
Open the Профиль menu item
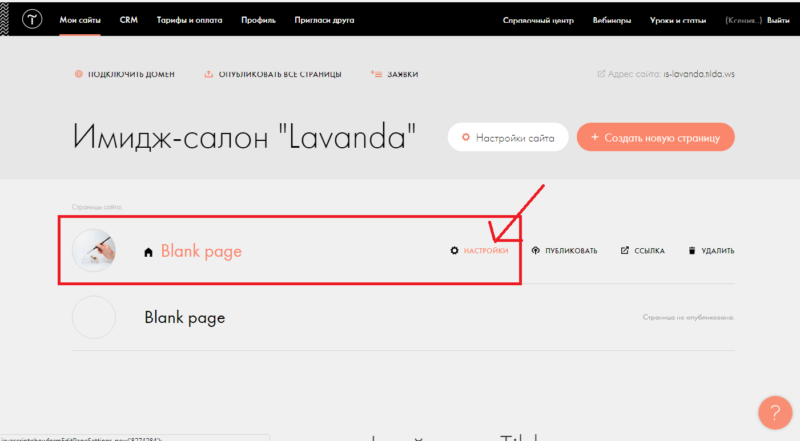click(258, 20)
